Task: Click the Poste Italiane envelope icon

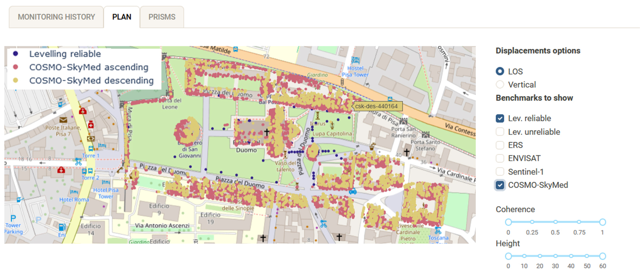Action: coord(63,120)
